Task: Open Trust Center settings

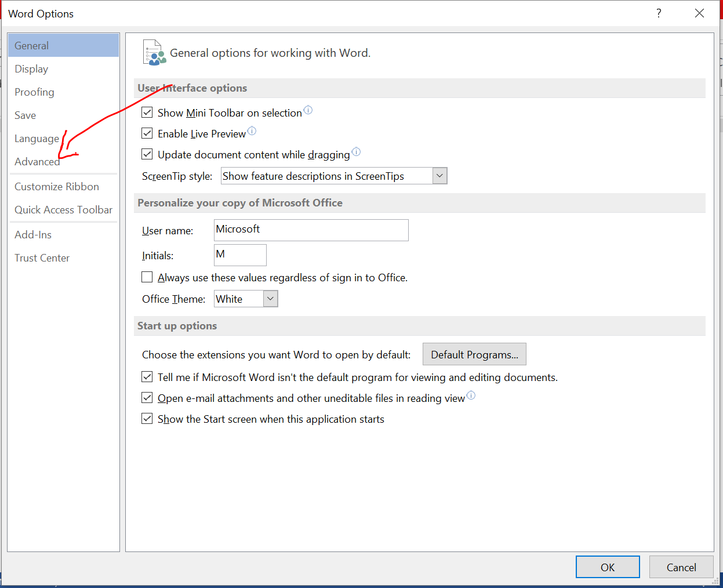Action: coord(63,257)
